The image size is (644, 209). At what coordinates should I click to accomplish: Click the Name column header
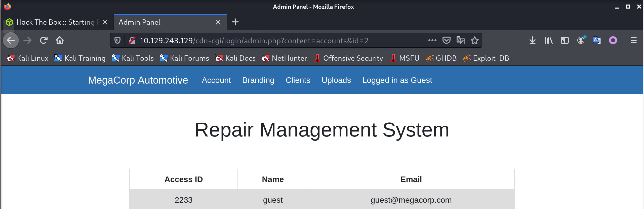pyautogui.click(x=273, y=179)
